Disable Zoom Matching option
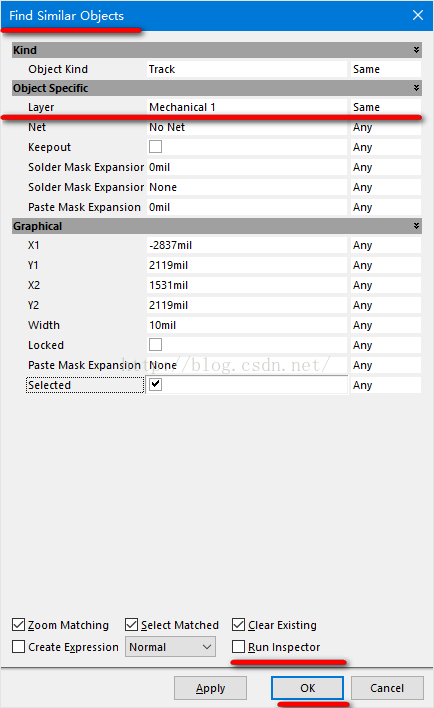This screenshot has width=434, height=708. [19, 624]
